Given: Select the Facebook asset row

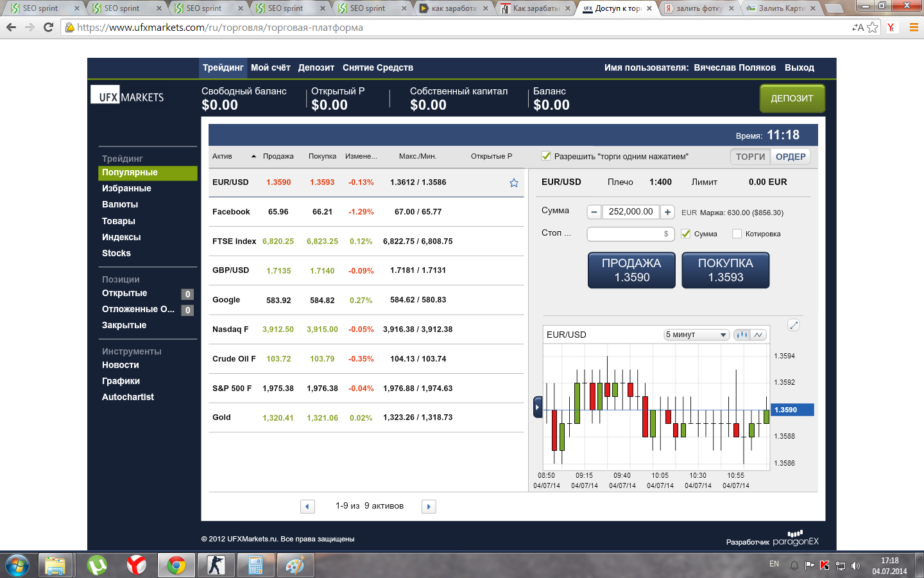Looking at the screenshot, I should (x=366, y=212).
